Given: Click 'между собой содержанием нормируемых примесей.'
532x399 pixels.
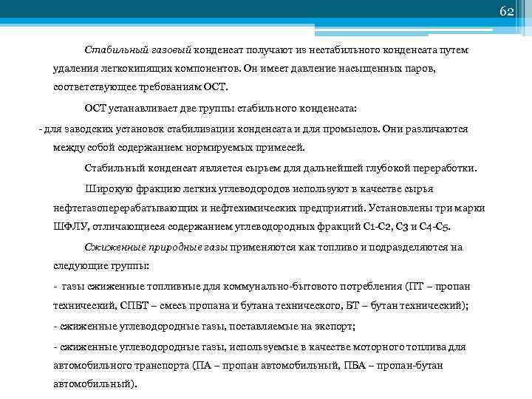Looking at the screenshot, I should click(179, 148).
